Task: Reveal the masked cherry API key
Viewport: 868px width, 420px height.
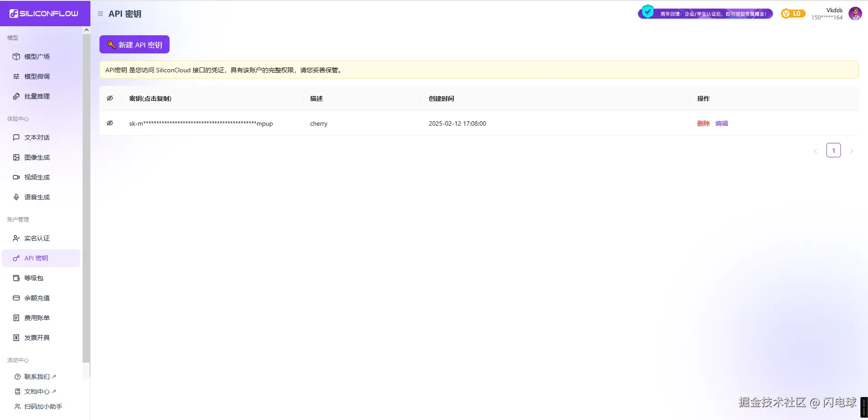Action: pyautogui.click(x=110, y=123)
